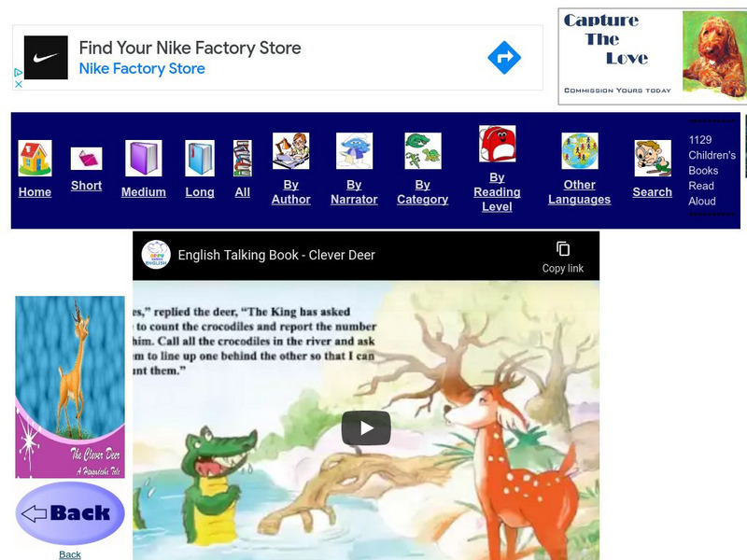Click the Medium purple book icon
This screenshot has height=560, width=747.
[x=144, y=158]
